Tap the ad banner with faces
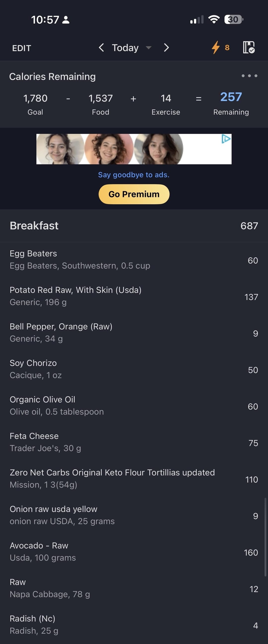Screen dimensions: 268x644 [x=134, y=149]
